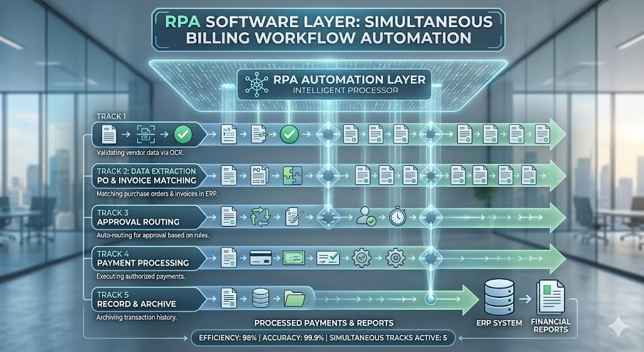
Task: Click 'Validating vendor data via OCR.' caption
Action: [140, 152]
